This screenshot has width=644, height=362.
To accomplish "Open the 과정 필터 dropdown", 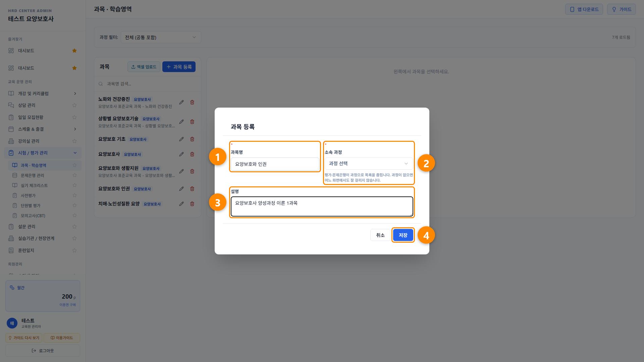I will point(161,37).
